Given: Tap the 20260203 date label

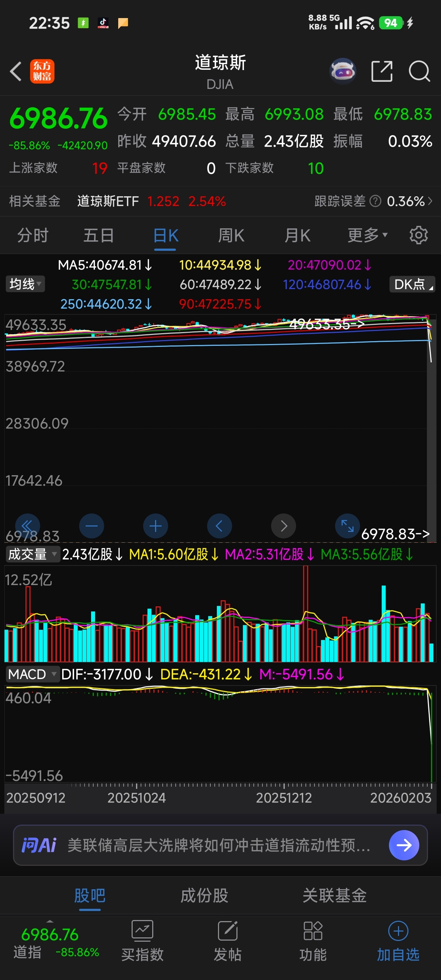Looking at the screenshot, I should [401, 798].
